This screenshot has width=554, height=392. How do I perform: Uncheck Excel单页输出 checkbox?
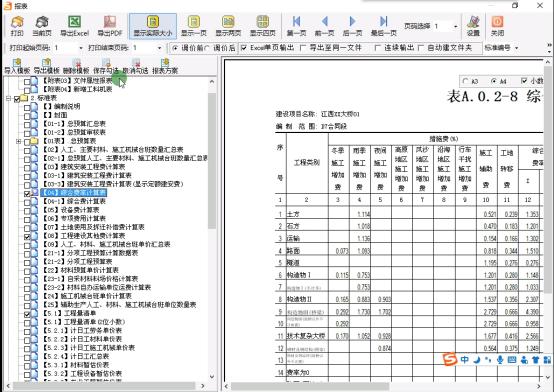click(x=244, y=48)
